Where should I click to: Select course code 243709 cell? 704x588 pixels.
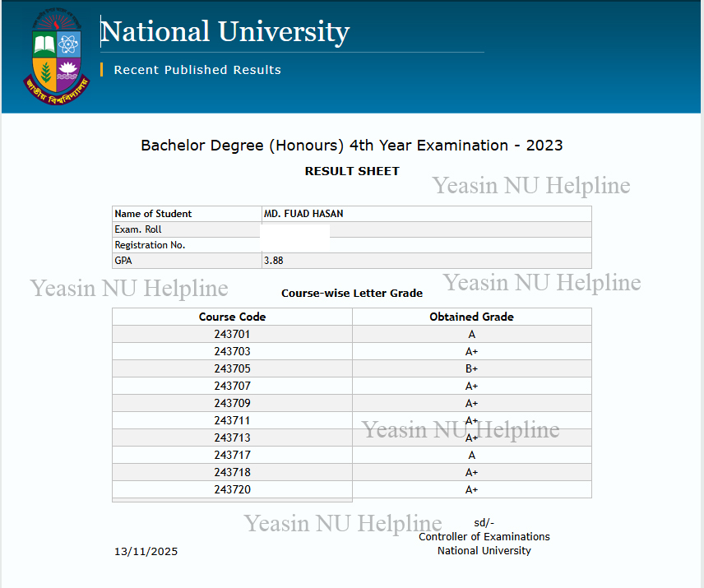232,404
